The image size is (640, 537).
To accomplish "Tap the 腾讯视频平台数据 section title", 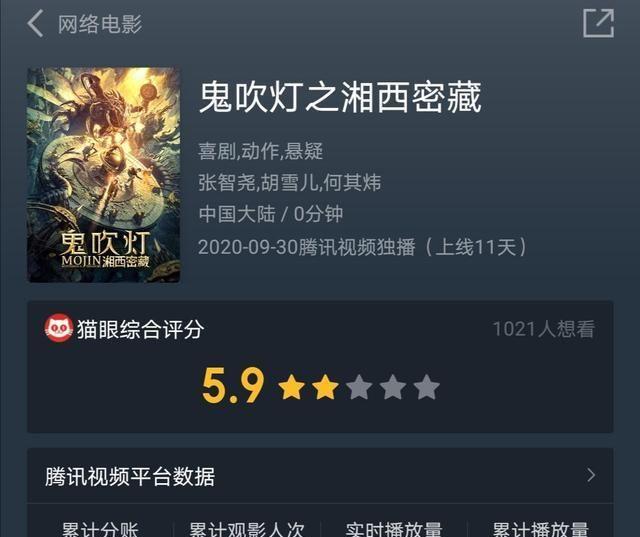I will (x=130, y=476).
